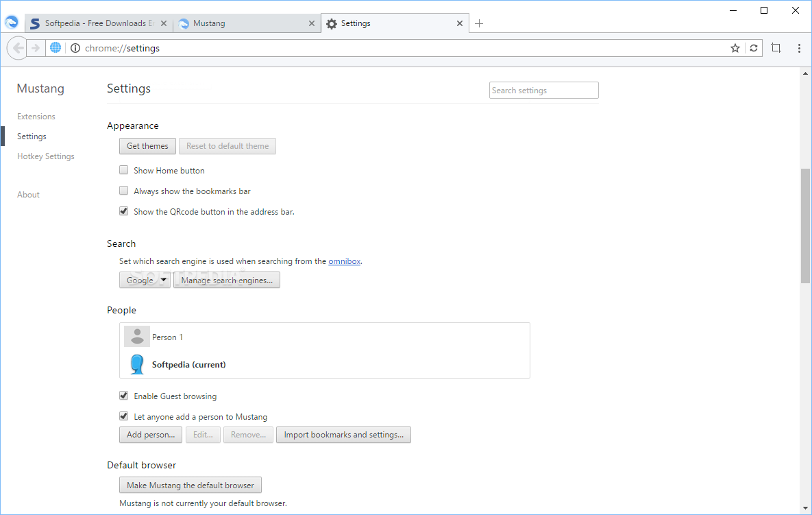The width and height of the screenshot is (812, 515).
Task: View site information via the info icon
Action: click(75, 48)
